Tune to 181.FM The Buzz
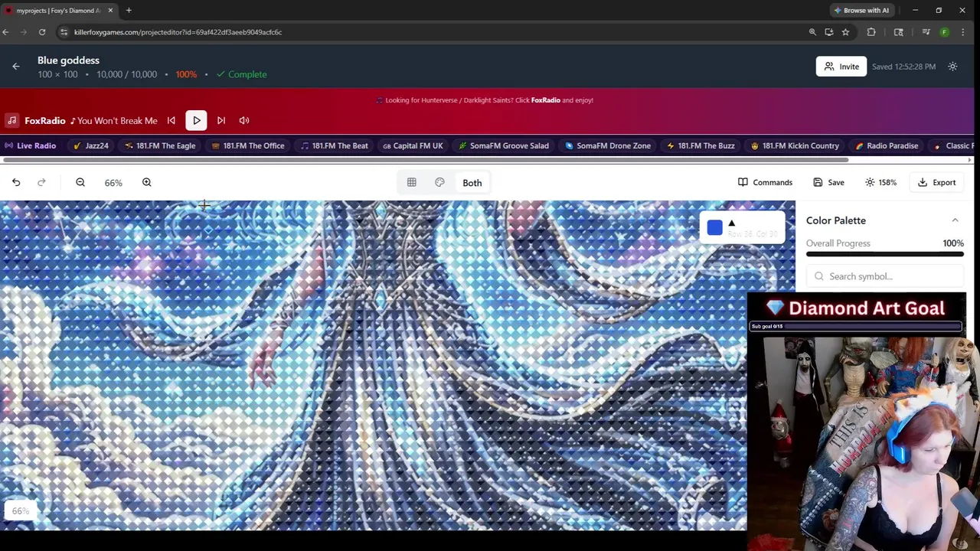 (701, 145)
